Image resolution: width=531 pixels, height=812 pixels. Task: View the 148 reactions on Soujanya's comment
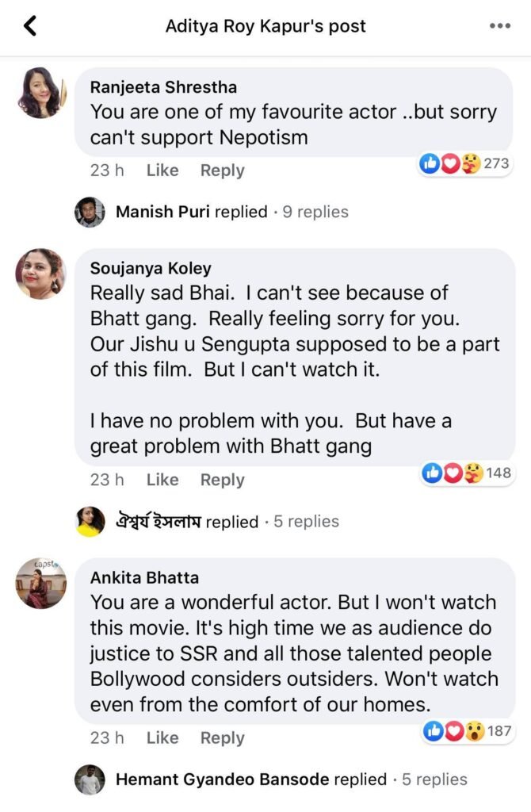(467, 473)
